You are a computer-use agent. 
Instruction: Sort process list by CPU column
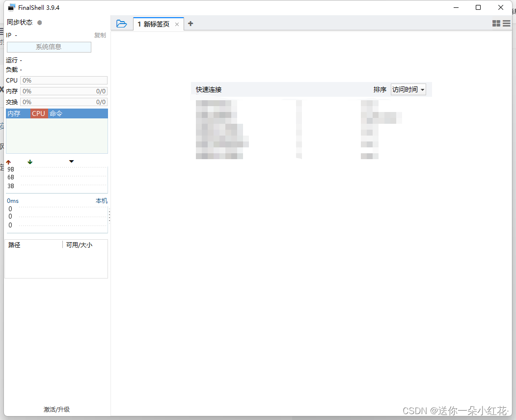(38, 113)
